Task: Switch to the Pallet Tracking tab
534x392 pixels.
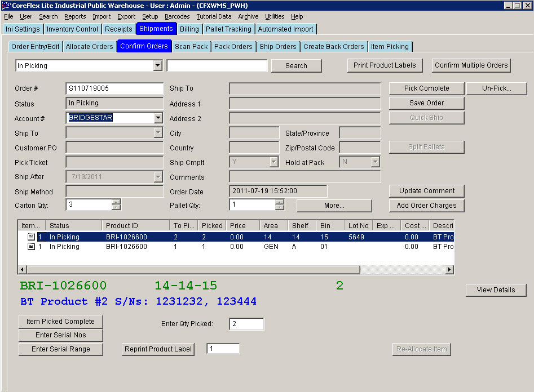Action: [x=228, y=29]
